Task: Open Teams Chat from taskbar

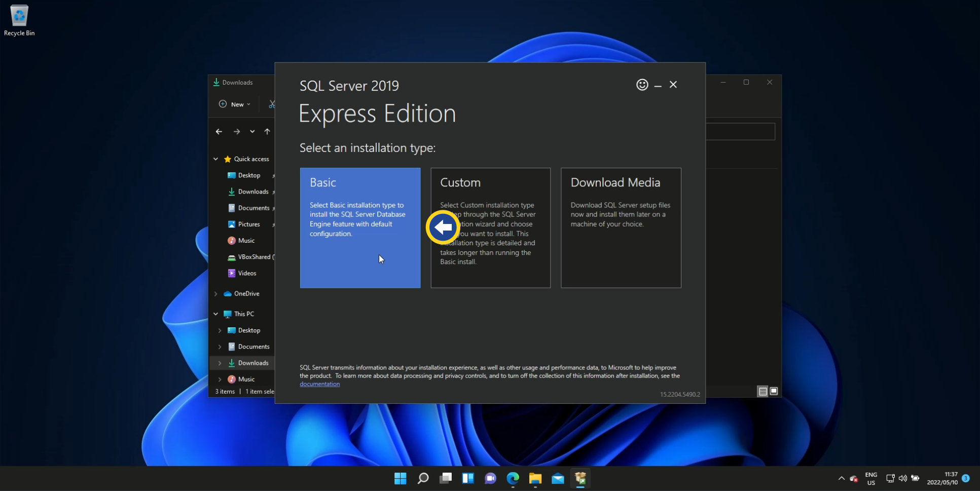Action: tap(490, 478)
